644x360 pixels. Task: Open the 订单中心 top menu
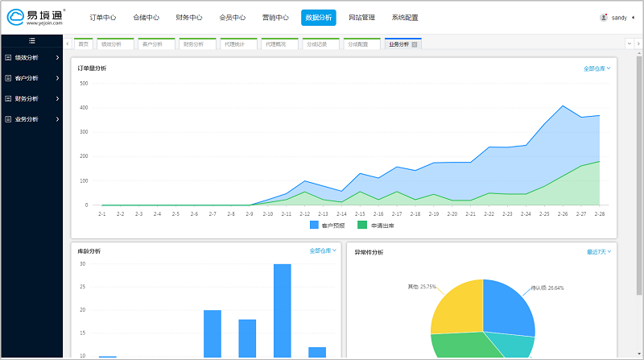(x=103, y=17)
